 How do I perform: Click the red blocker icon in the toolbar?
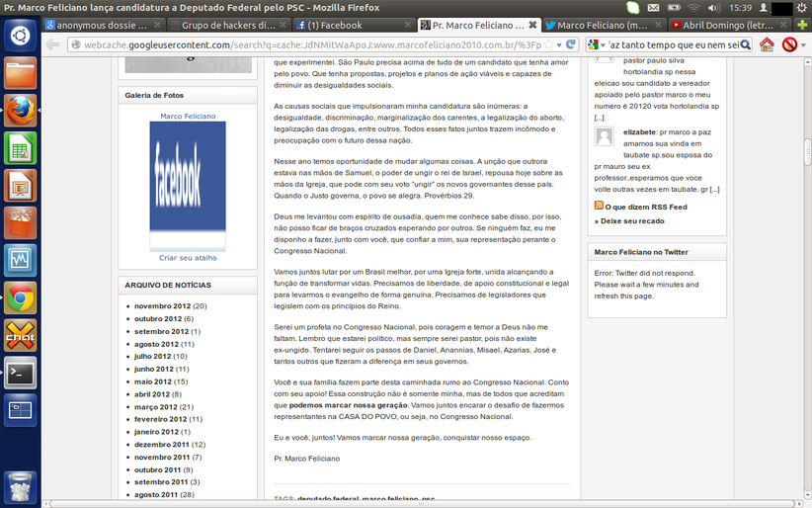coord(790,45)
